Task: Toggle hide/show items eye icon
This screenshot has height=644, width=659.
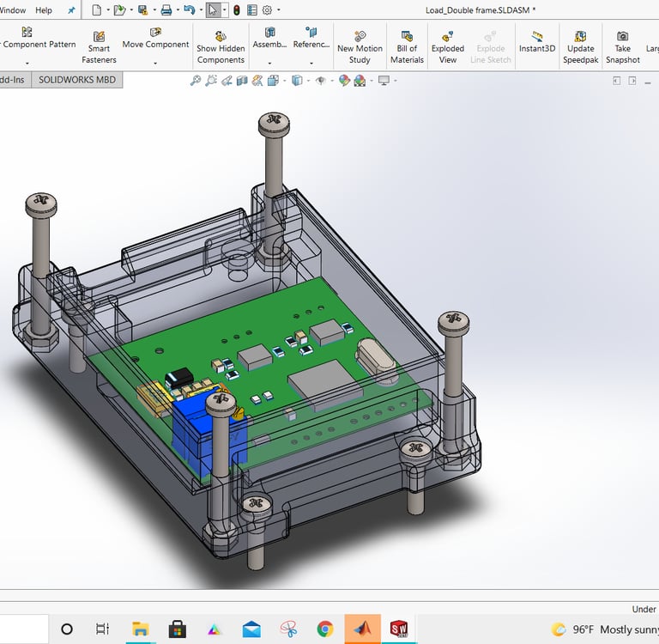Action: pos(321,81)
